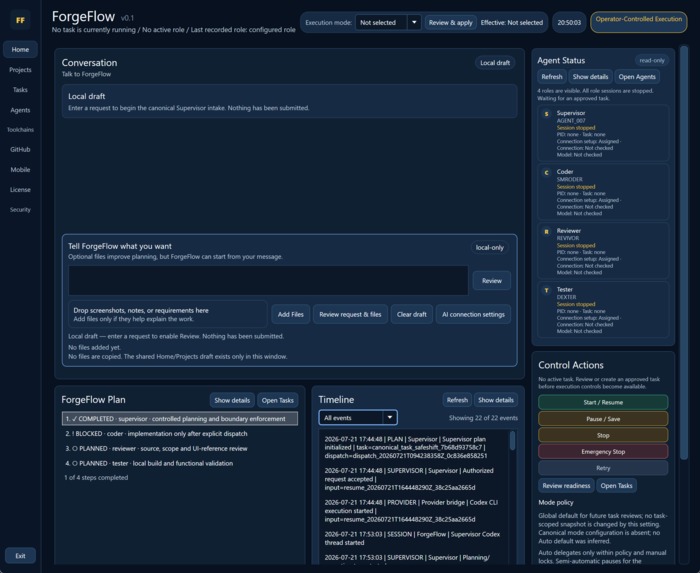This screenshot has height=573, width=700.
Task: Select the BLOCKED coder plan step
Action: [180, 433]
